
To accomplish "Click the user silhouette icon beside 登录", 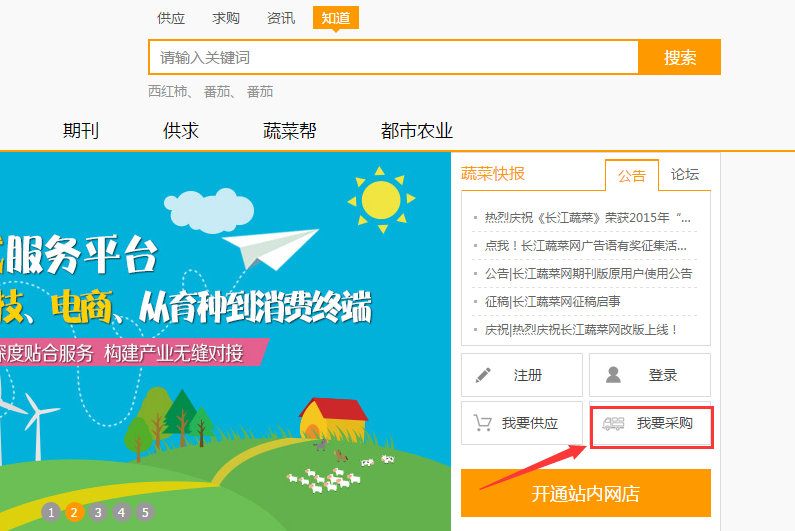I will (x=613, y=375).
